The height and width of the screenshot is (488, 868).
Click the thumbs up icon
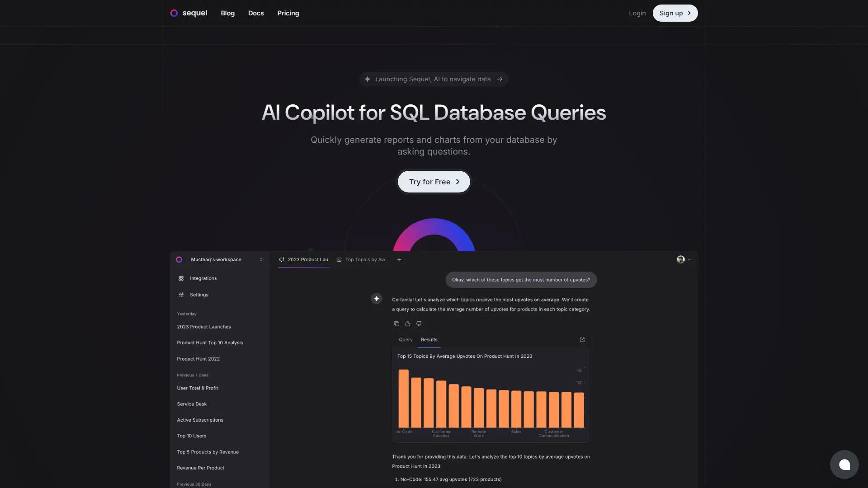tap(408, 324)
